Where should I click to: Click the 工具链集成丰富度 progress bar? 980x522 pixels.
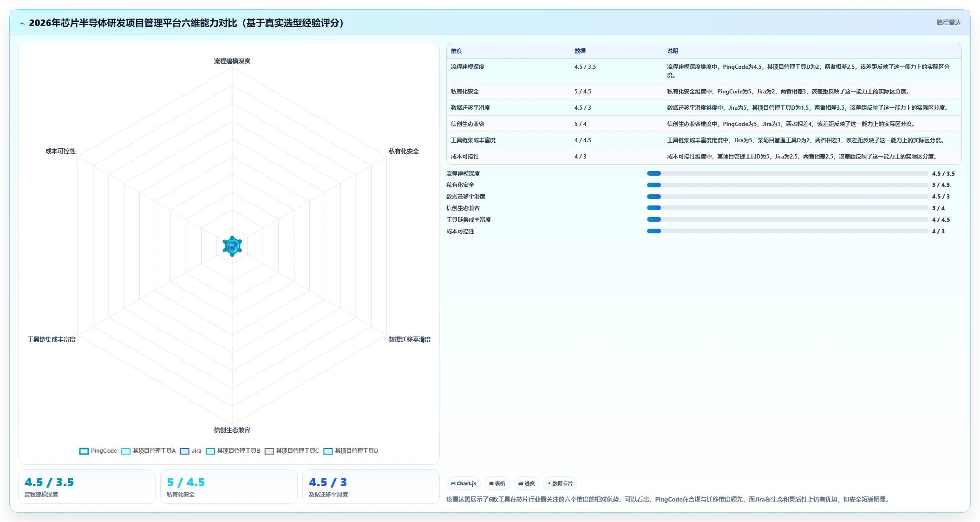(787, 219)
